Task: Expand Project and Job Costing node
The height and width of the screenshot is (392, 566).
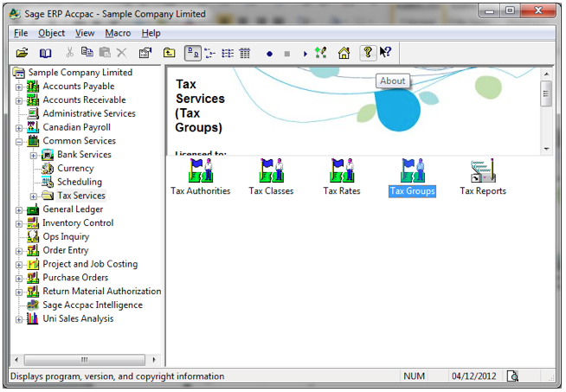Action: pos(19,265)
